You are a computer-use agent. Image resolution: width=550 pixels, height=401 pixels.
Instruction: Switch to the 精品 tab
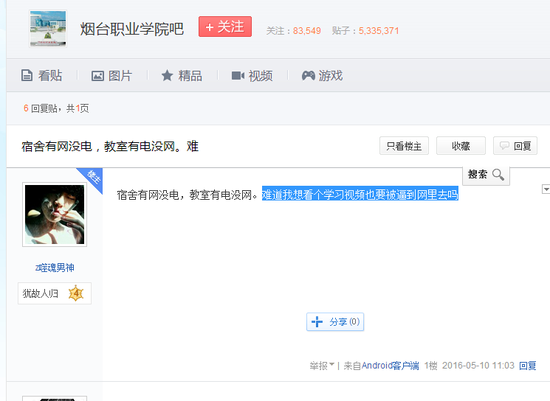182,75
